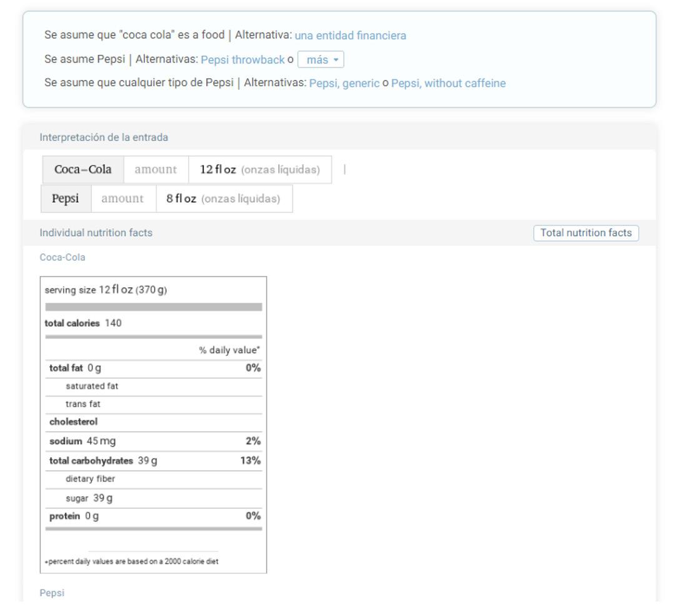Viewport: 700px width, 612px height.
Task: Click the "Interpretación de la entrada" section title
Action: 104,137
